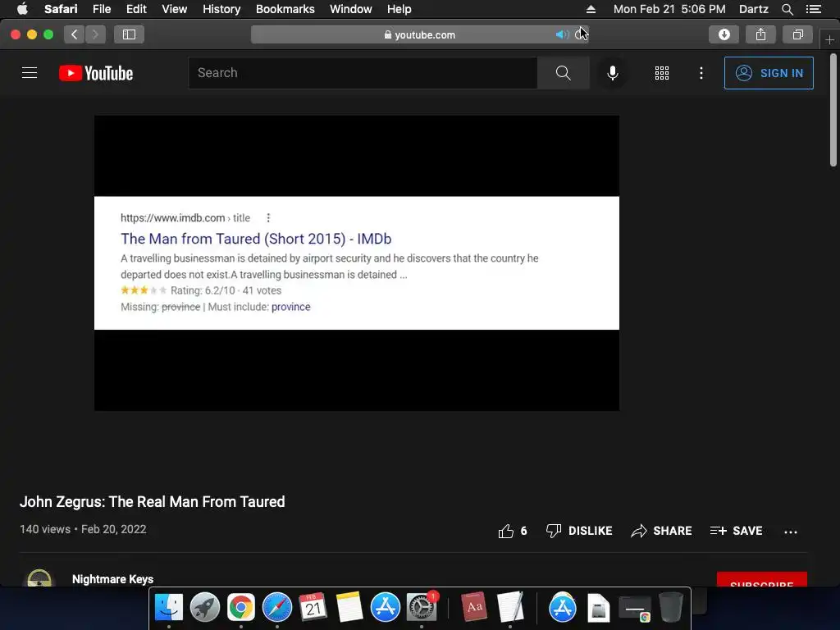This screenshot has width=840, height=630.
Task: Share the video
Action: [x=661, y=531]
